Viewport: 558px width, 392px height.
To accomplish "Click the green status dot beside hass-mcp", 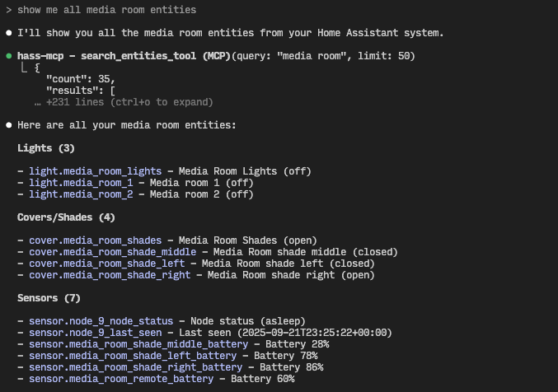I will 9,56.
